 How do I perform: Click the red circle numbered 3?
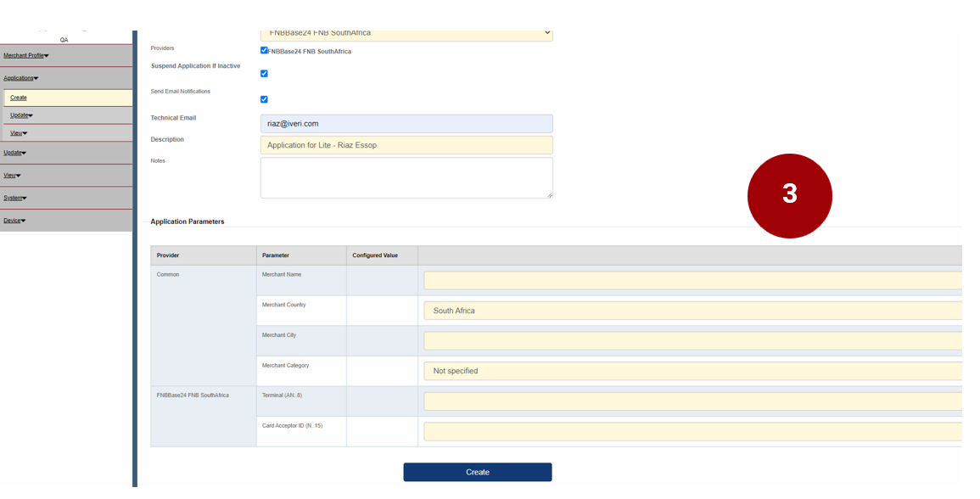pos(789,195)
